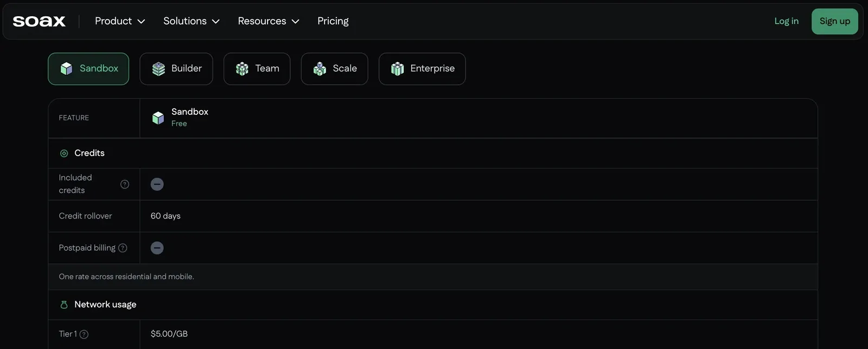This screenshot has width=868, height=349.
Task: Select the Sandbox plan tab
Action: (x=88, y=69)
